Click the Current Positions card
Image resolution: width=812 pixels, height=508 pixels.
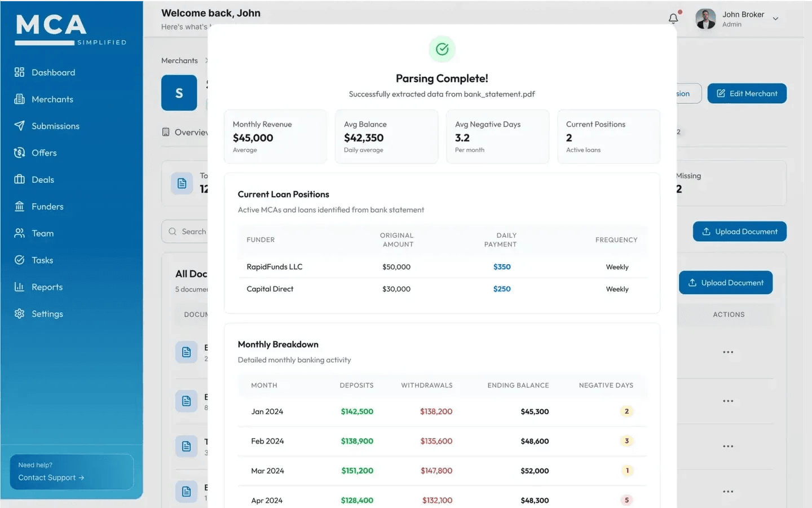point(608,137)
